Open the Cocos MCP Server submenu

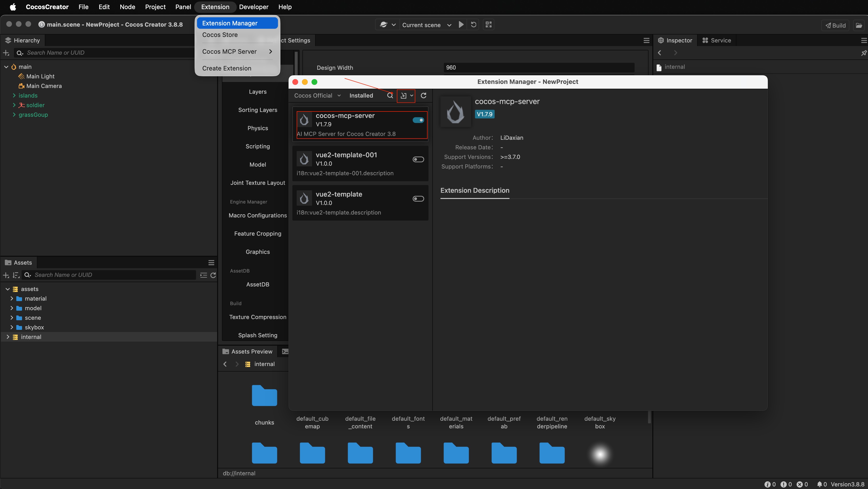point(237,52)
